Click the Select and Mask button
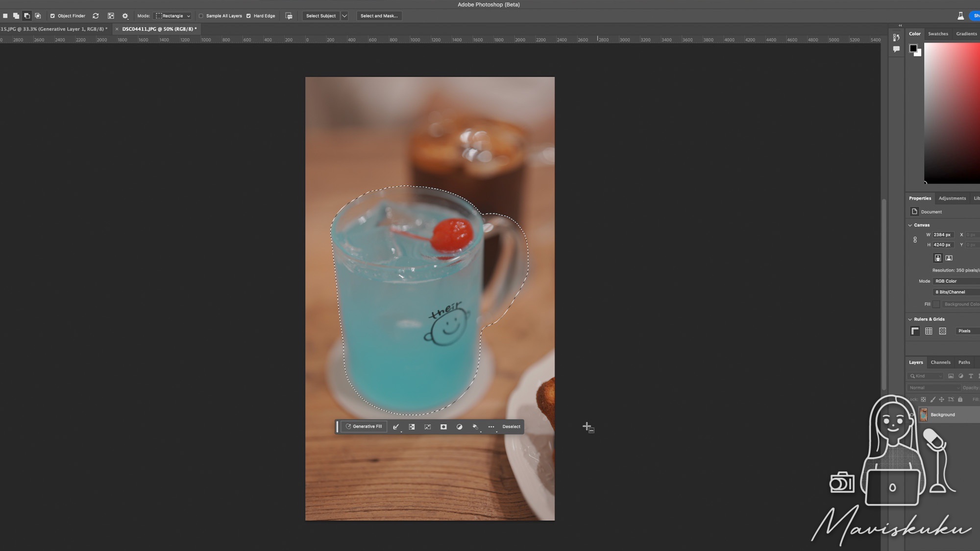 379,16
